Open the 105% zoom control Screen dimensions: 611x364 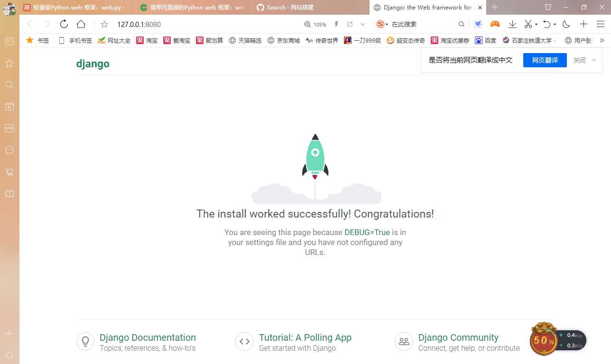[x=315, y=25]
